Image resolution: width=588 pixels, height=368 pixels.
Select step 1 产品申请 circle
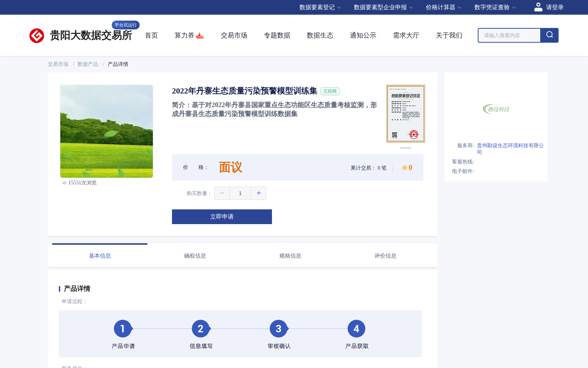tap(123, 329)
